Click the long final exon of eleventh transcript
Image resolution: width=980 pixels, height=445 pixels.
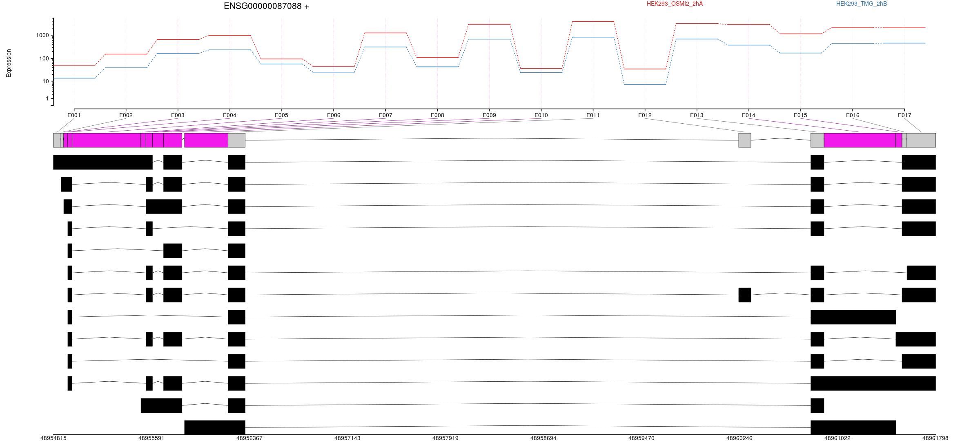[873, 383]
